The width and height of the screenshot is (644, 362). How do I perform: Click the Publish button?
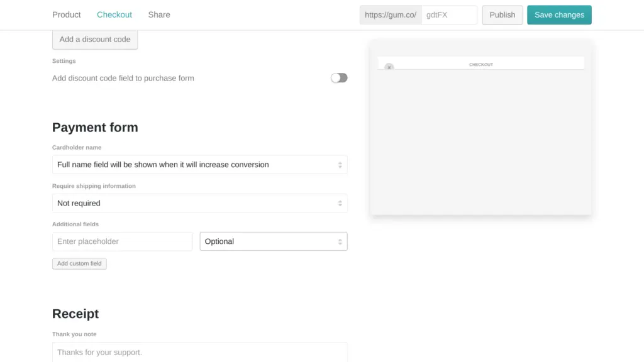502,15
